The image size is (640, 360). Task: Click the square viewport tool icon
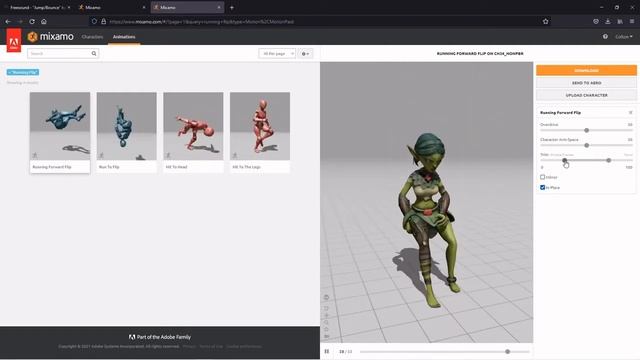pos(326,309)
